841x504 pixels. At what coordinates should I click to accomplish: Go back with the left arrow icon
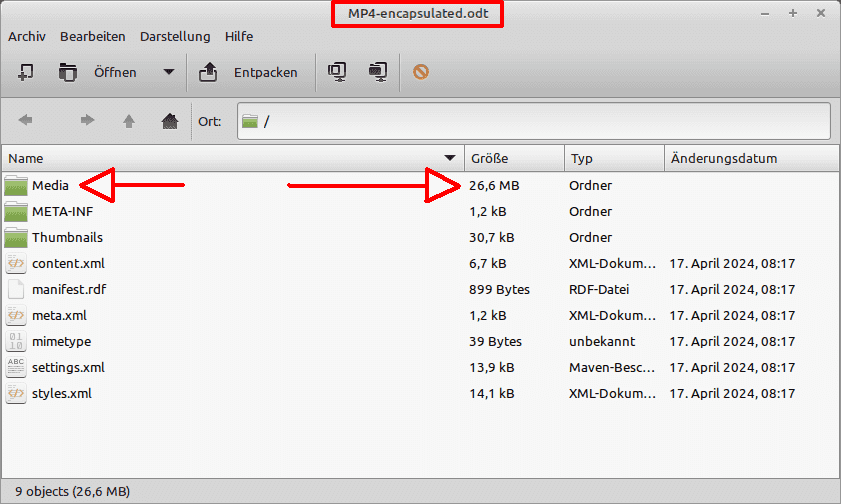pyautogui.click(x=26, y=121)
